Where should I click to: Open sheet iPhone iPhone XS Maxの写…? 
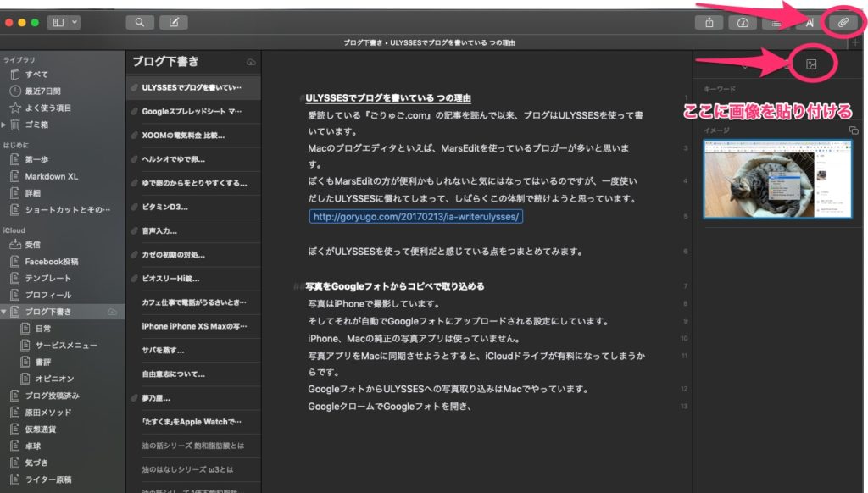193,326
